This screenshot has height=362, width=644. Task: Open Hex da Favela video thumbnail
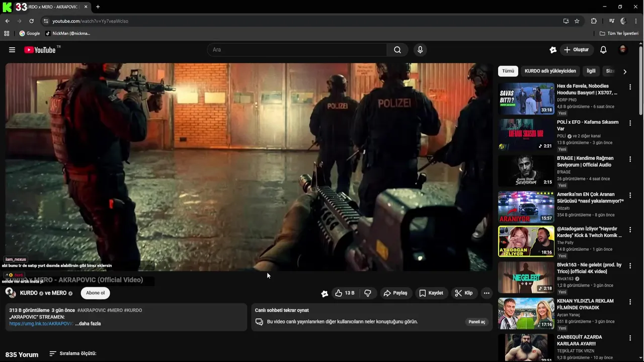[526, 99]
